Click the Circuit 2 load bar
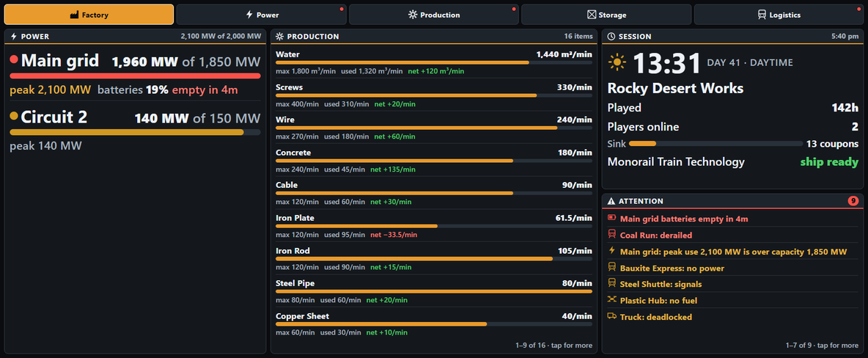 pos(135,133)
